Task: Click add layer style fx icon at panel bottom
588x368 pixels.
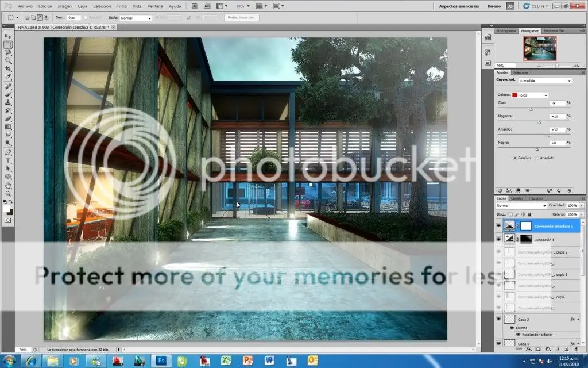Action: pos(528,349)
